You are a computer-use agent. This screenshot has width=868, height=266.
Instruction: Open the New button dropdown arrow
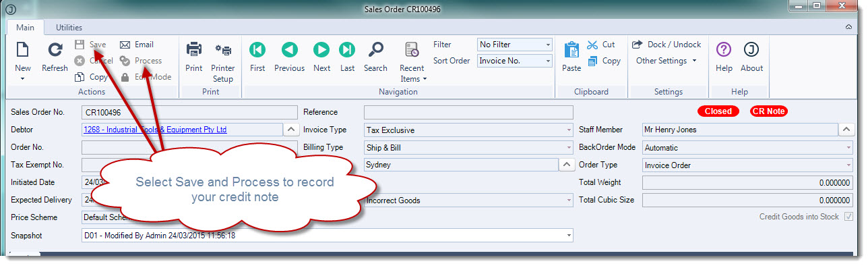tap(22, 78)
